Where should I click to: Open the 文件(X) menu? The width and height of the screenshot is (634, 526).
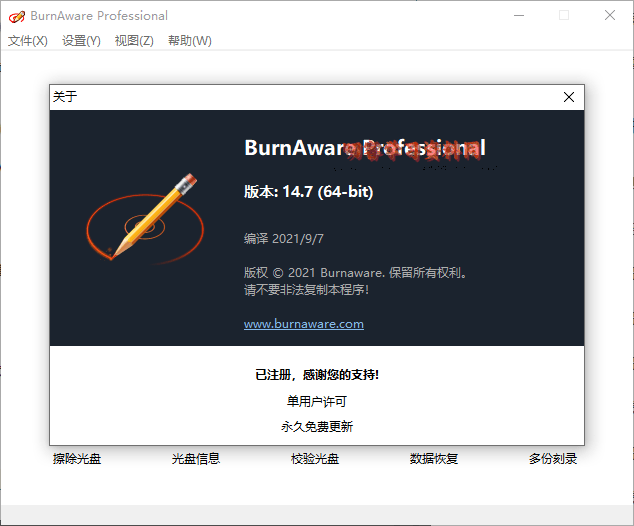[28, 41]
